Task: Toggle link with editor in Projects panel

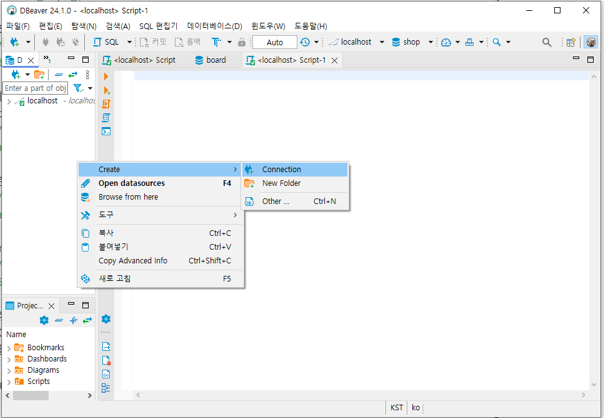Action: pos(87,320)
